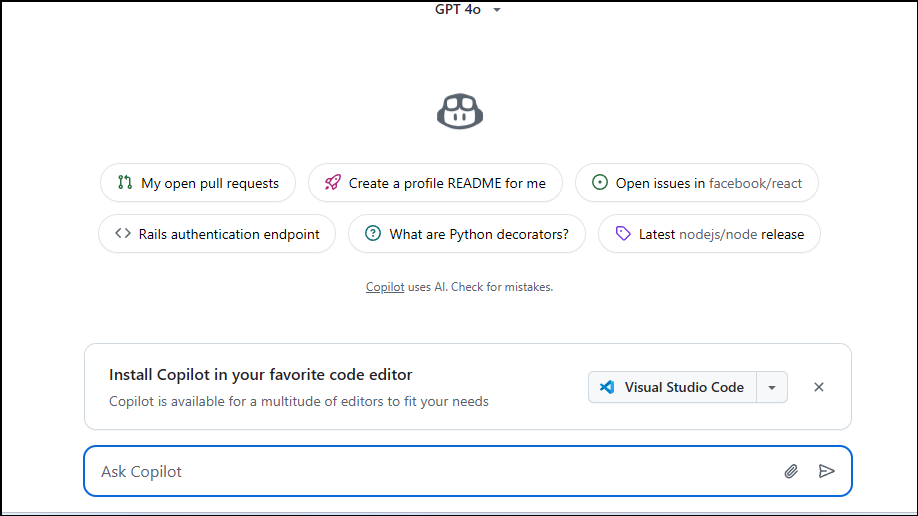Focus the Ask Copilot input field
The height and width of the screenshot is (516, 918).
(430, 471)
